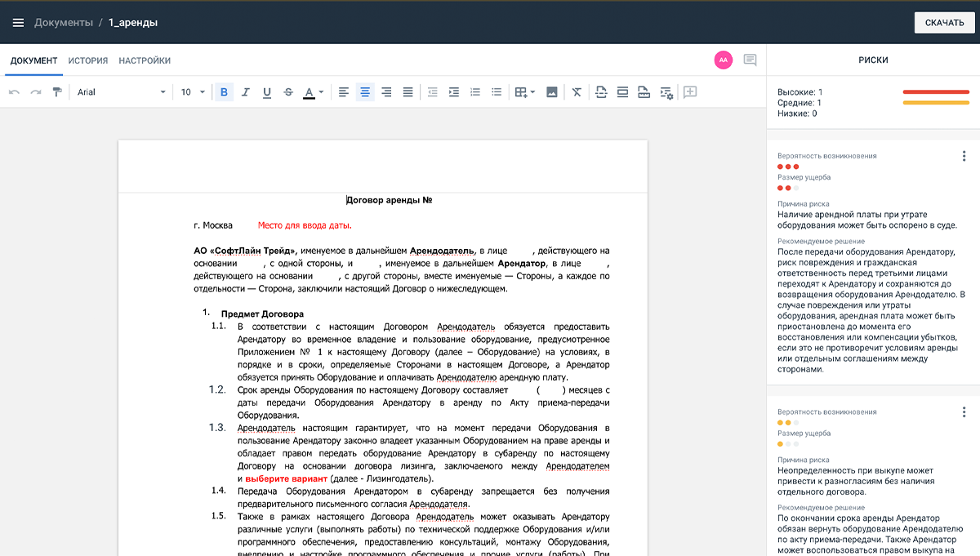Open options menu for the first risk card
Viewport: 980px width, 556px height.
tap(964, 156)
